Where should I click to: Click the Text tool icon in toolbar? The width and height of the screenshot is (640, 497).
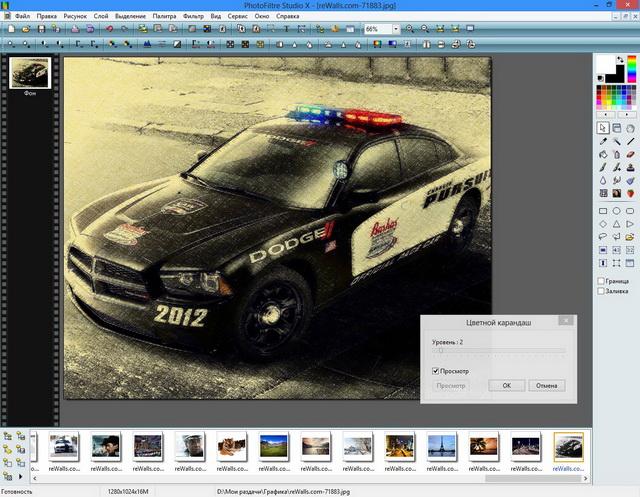pyautogui.click(x=286, y=29)
